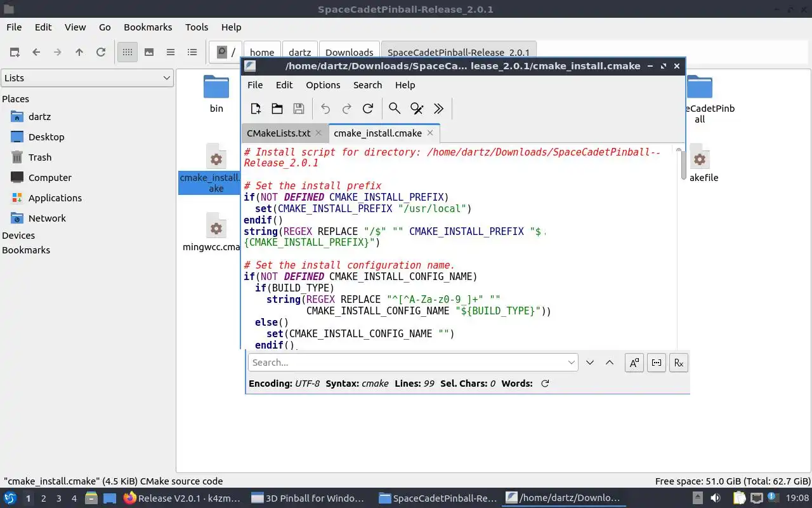Redo the edit in the text editor
The width and height of the screenshot is (812, 508).
pos(346,109)
